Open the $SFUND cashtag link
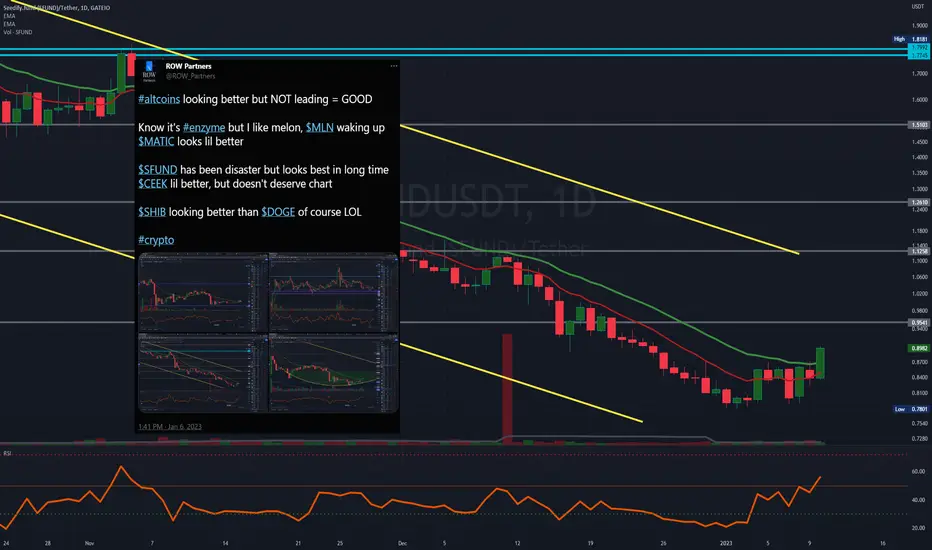 coord(158,170)
